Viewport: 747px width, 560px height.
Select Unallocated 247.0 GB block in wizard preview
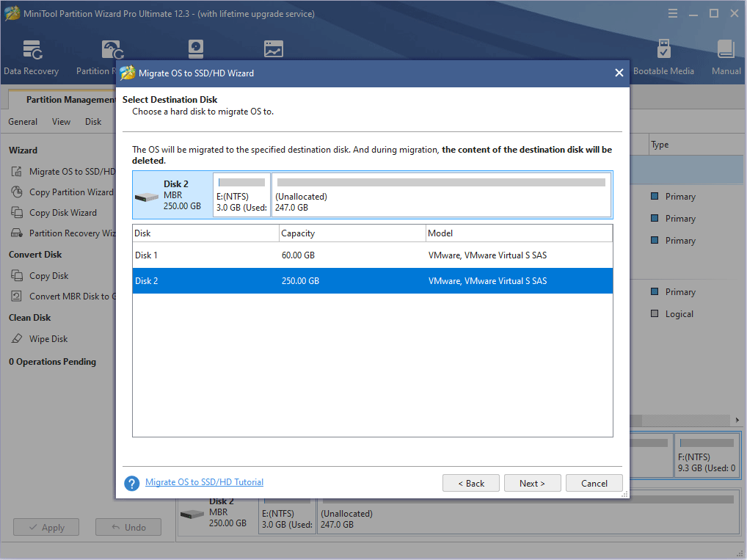tap(441, 195)
